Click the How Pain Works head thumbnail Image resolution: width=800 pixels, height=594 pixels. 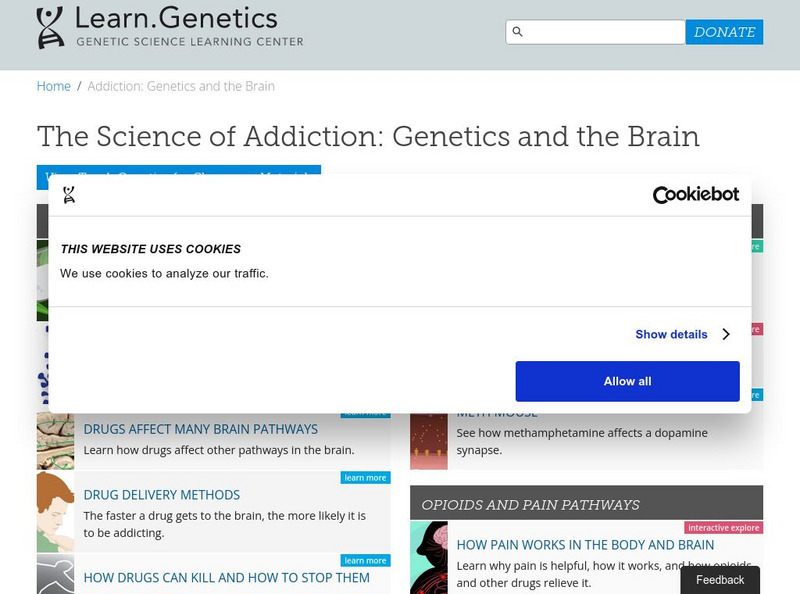coord(429,557)
